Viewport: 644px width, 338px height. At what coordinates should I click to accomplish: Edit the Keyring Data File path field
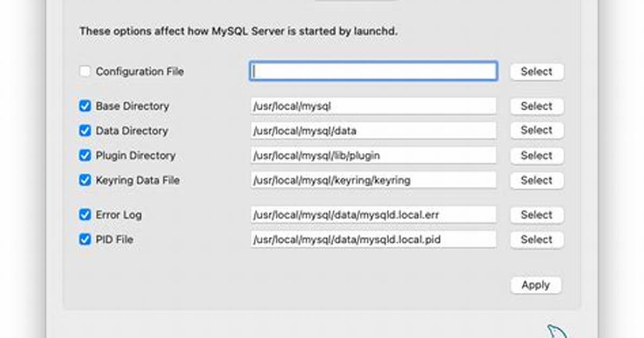(373, 180)
